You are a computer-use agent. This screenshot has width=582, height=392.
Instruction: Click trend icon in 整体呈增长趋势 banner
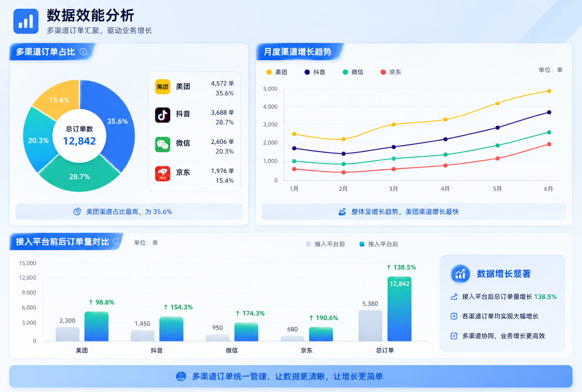[x=342, y=211]
